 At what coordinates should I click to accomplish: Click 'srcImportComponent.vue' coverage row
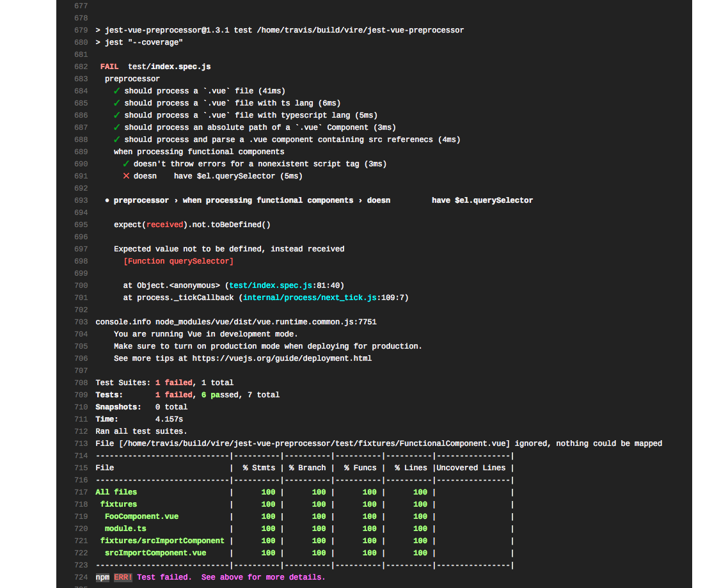[x=155, y=553]
